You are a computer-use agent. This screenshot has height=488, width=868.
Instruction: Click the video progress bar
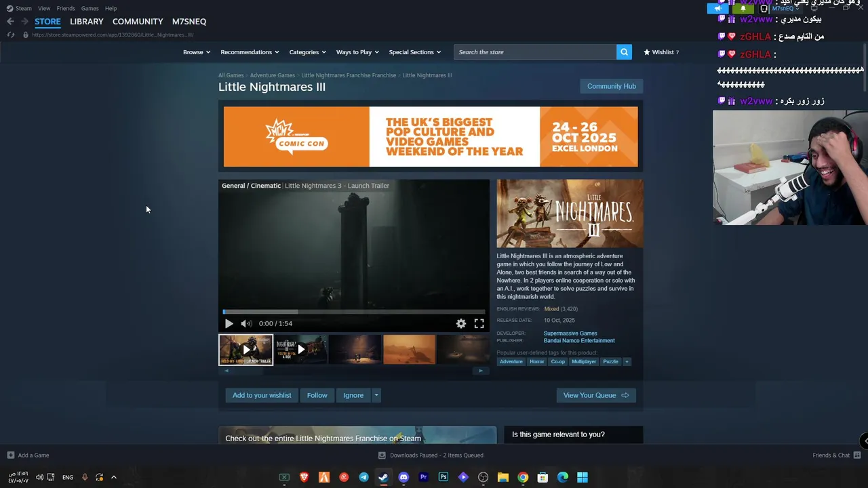coord(354,312)
